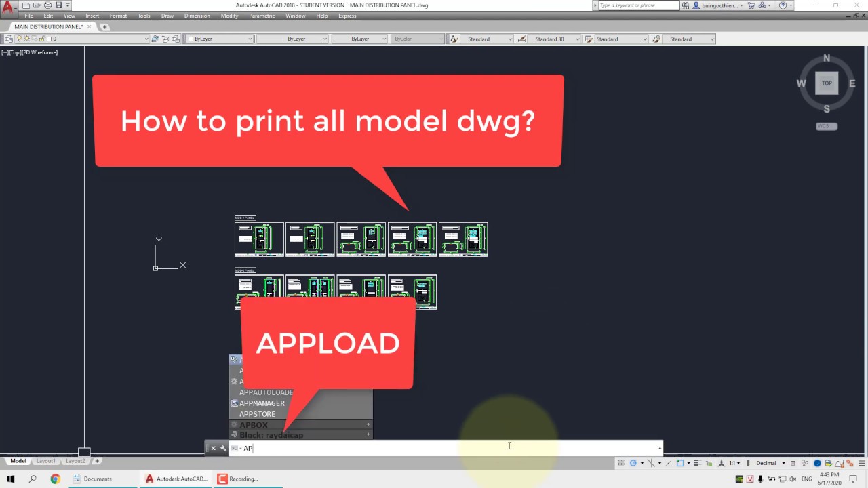This screenshot has width=868, height=488.
Task: Click the Autodesk App Store cart icon
Action: 752,5
